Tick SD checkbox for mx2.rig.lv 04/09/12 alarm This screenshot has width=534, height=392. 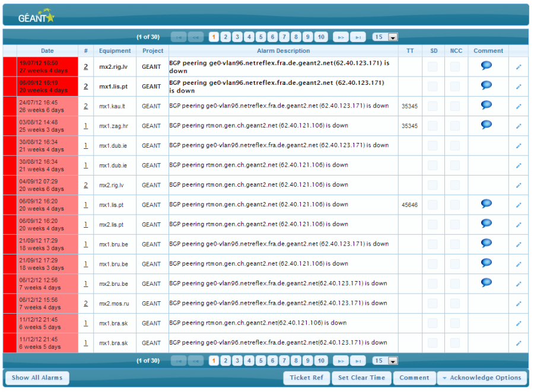tap(433, 185)
